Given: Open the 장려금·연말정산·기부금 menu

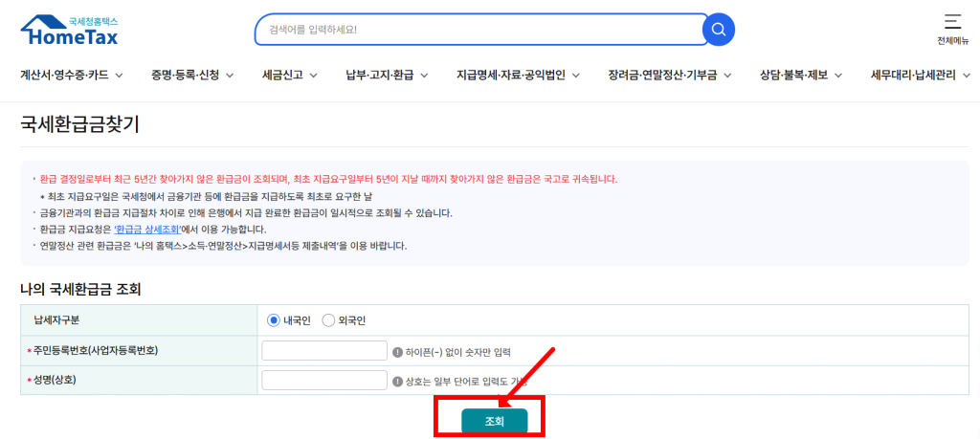Looking at the screenshot, I should [x=669, y=76].
